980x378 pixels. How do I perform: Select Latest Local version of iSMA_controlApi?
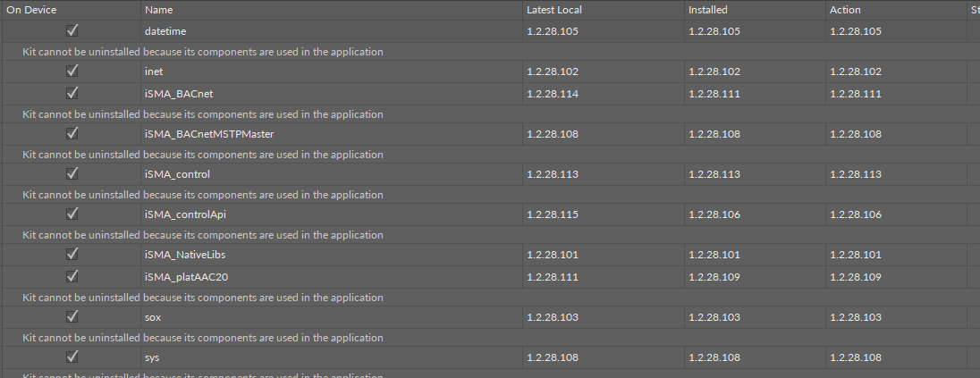pyautogui.click(x=553, y=214)
